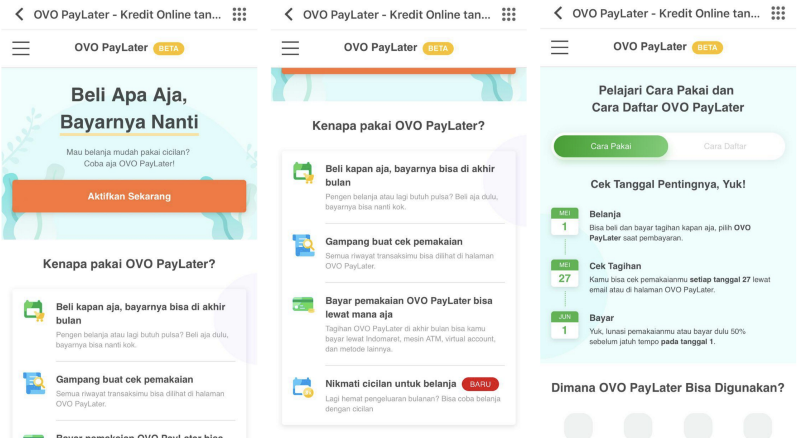800x438 pixels.
Task: Select the Cara Pakai tab
Action: coord(611,147)
